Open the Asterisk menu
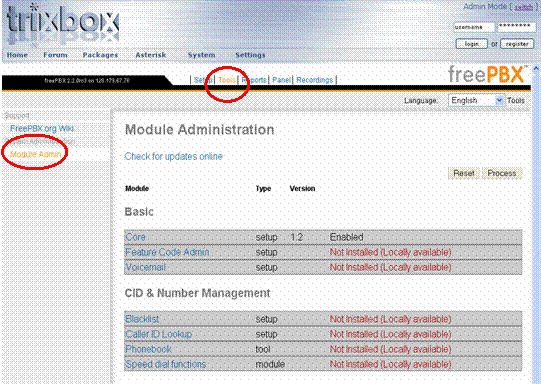 tap(151, 55)
